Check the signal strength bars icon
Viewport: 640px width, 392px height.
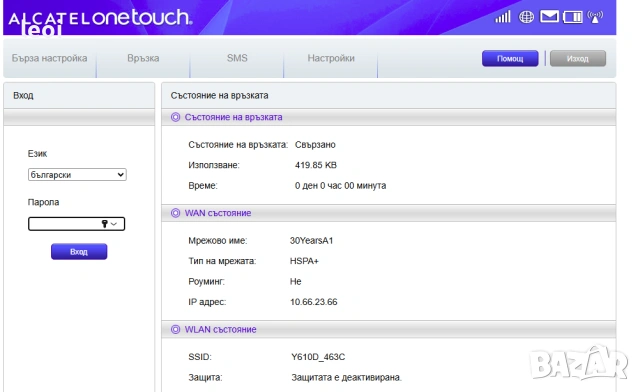[x=503, y=17]
